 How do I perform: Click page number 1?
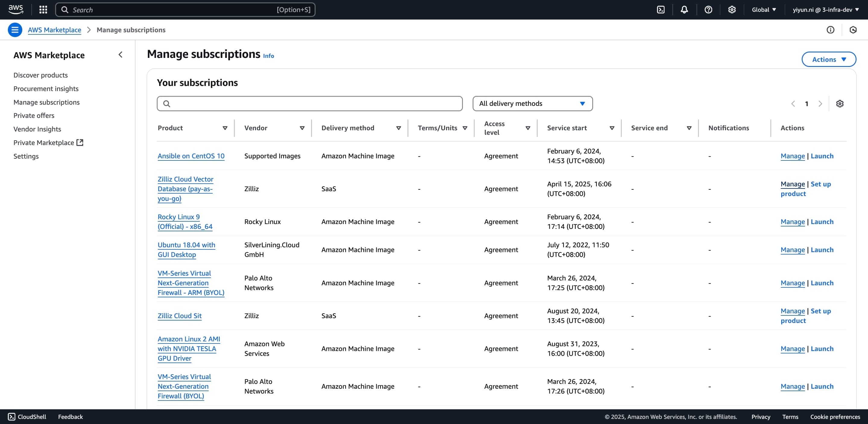[x=806, y=103]
